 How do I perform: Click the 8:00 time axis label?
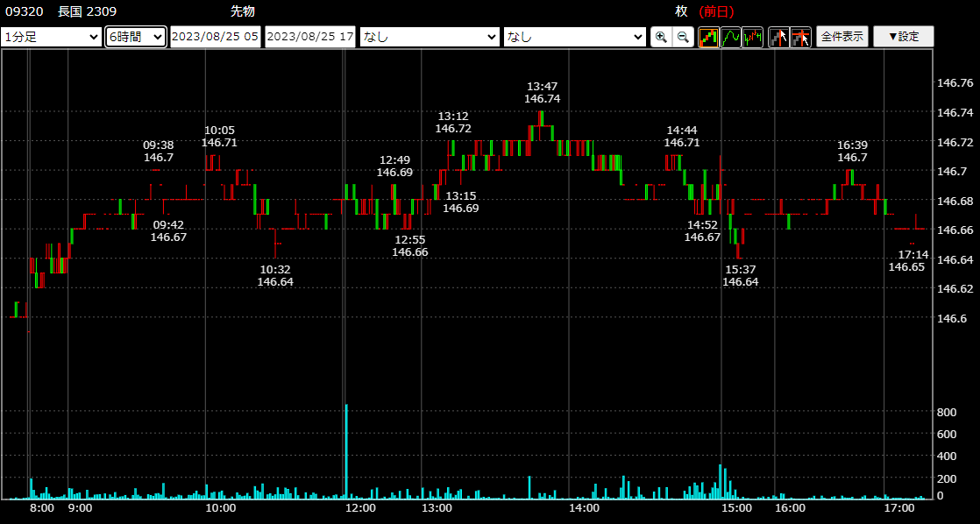pos(42,507)
